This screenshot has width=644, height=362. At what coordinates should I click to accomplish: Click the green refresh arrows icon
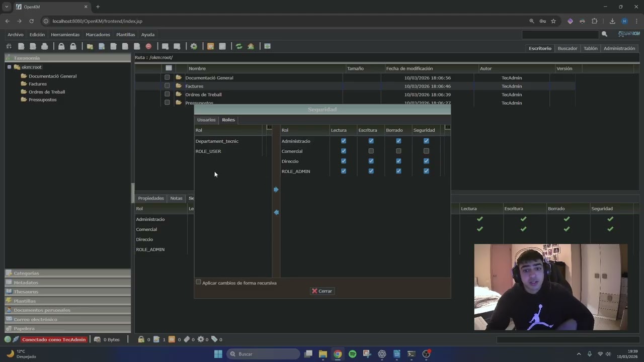(x=239, y=46)
